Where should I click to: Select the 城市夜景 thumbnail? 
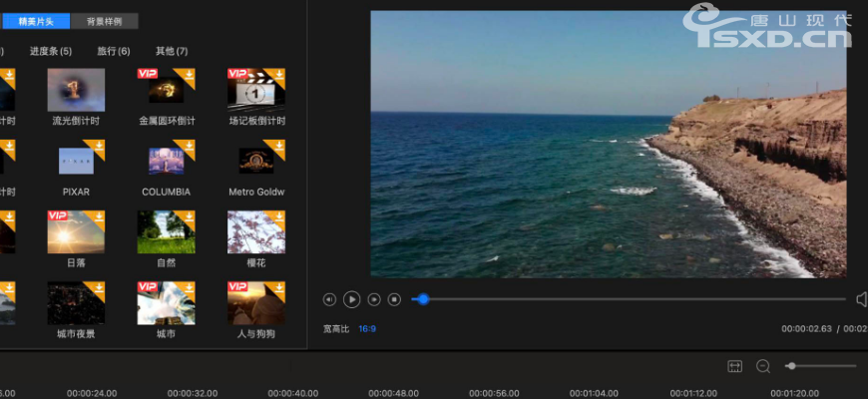pos(76,303)
